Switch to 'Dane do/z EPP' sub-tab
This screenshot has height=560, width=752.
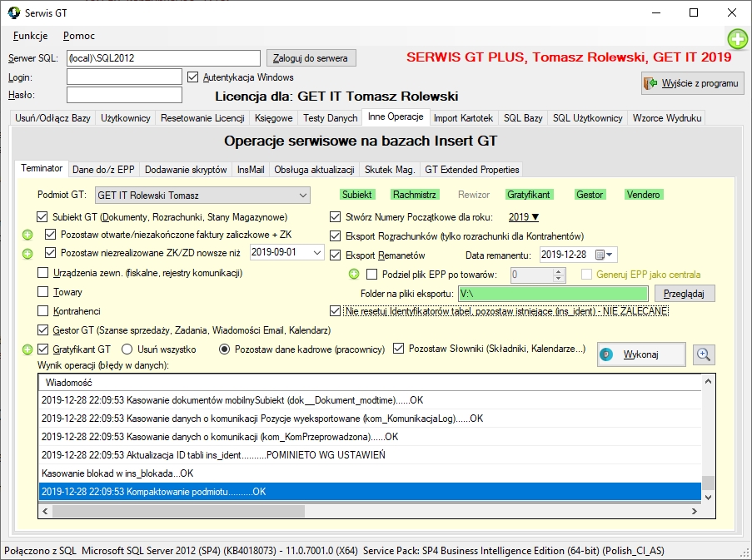point(103,170)
